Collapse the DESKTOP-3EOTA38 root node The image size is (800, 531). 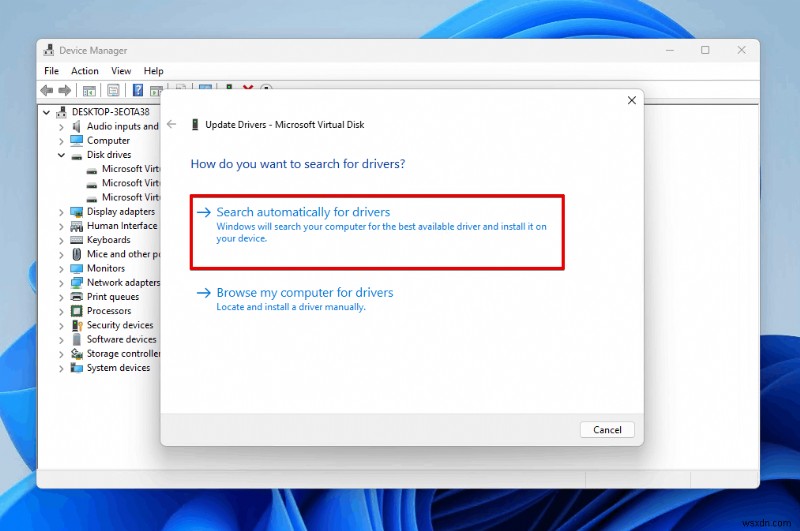click(x=46, y=112)
